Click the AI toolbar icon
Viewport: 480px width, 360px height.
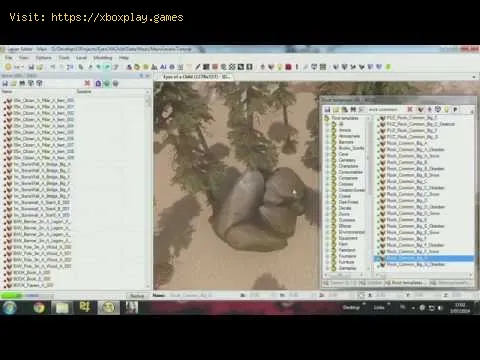tap(163, 67)
